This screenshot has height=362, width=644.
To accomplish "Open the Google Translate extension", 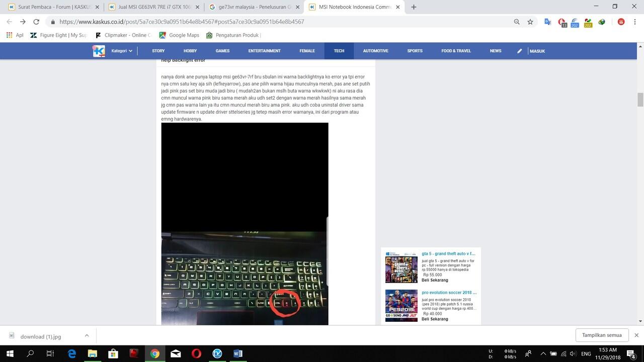I will tap(547, 22).
